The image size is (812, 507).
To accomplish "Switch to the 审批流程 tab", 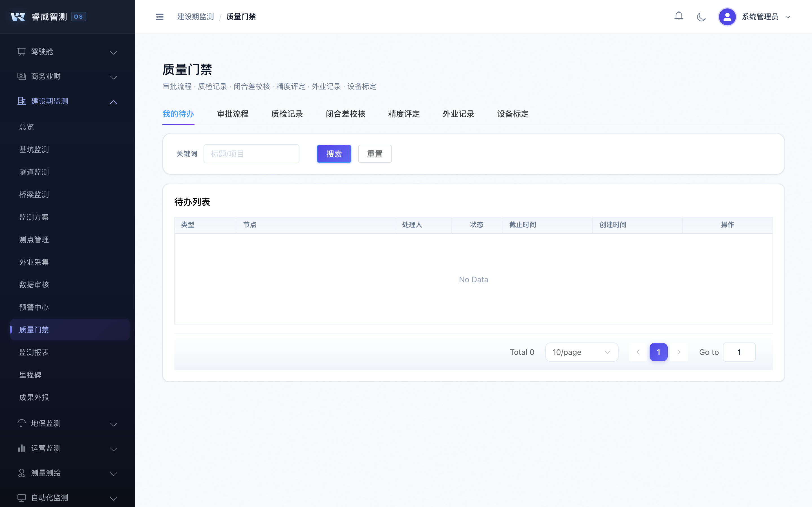I will (x=233, y=114).
